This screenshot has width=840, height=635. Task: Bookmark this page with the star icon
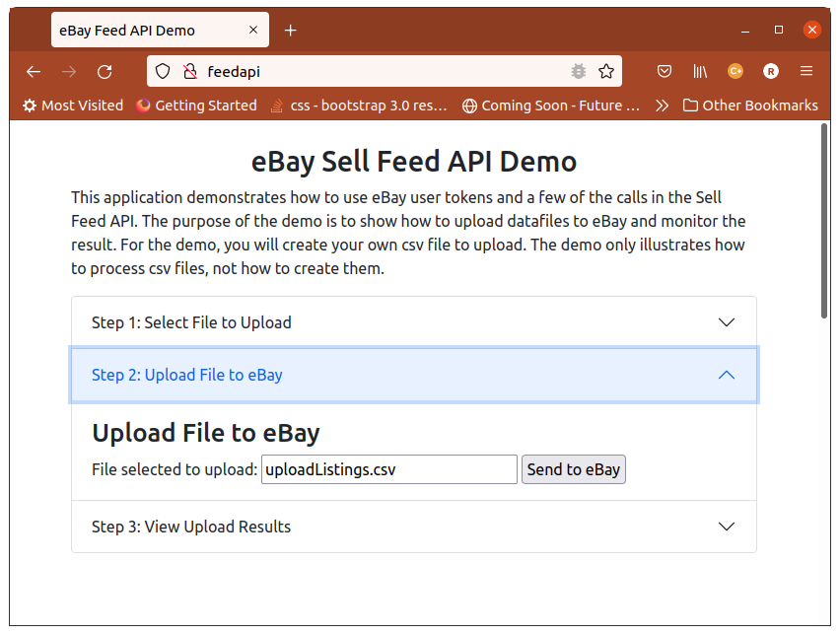click(606, 71)
